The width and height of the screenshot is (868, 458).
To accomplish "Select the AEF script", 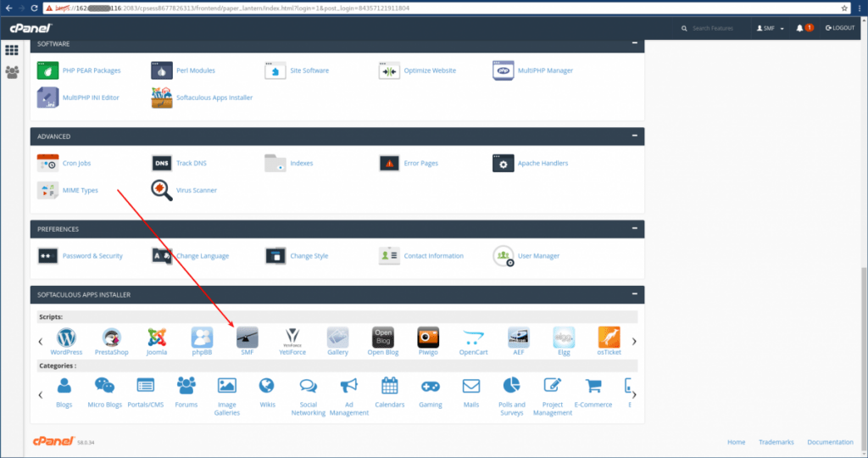I will click(x=519, y=341).
